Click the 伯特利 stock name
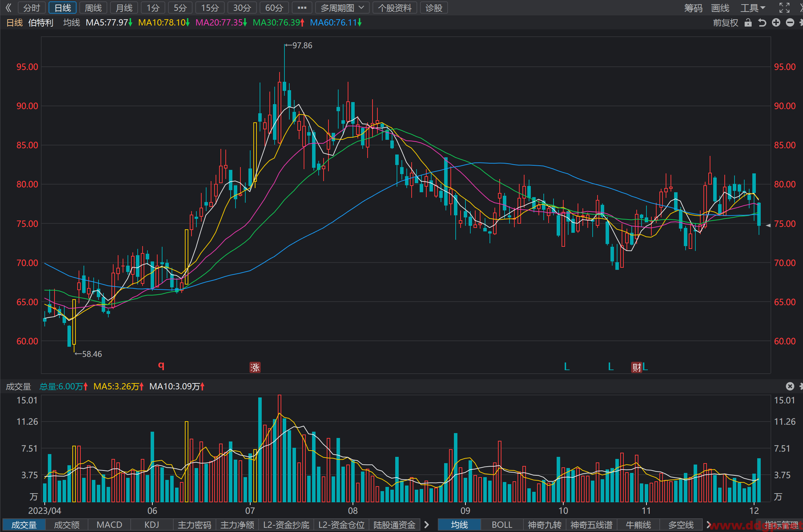The width and height of the screenshot is (803, 532). pyautogui.click(x=41, y=23)
